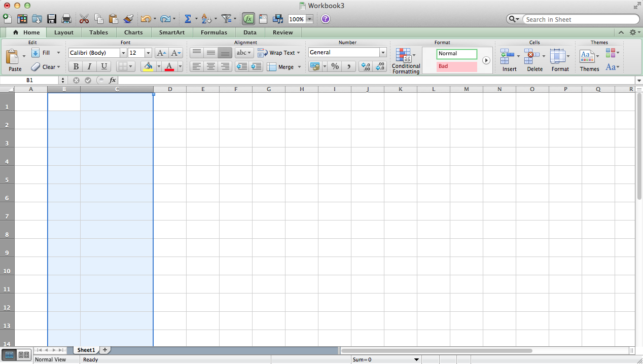Add a new sheet with plus tab

tap(105, 350)
